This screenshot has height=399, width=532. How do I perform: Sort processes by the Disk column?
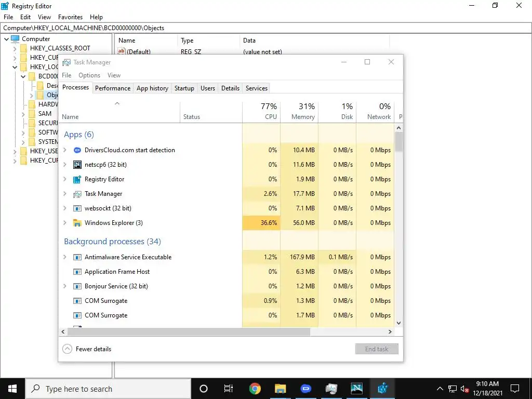(x=338, y=112)
